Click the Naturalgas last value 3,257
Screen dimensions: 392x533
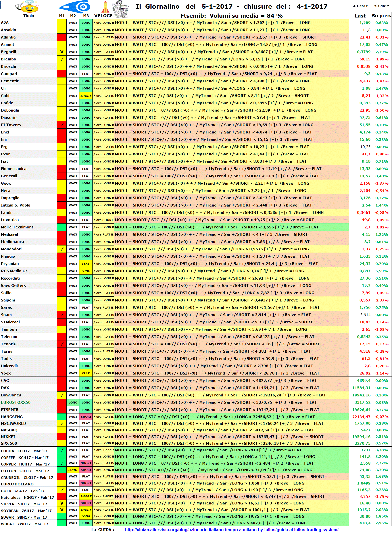pyautogui.click(x=365, y=496)
